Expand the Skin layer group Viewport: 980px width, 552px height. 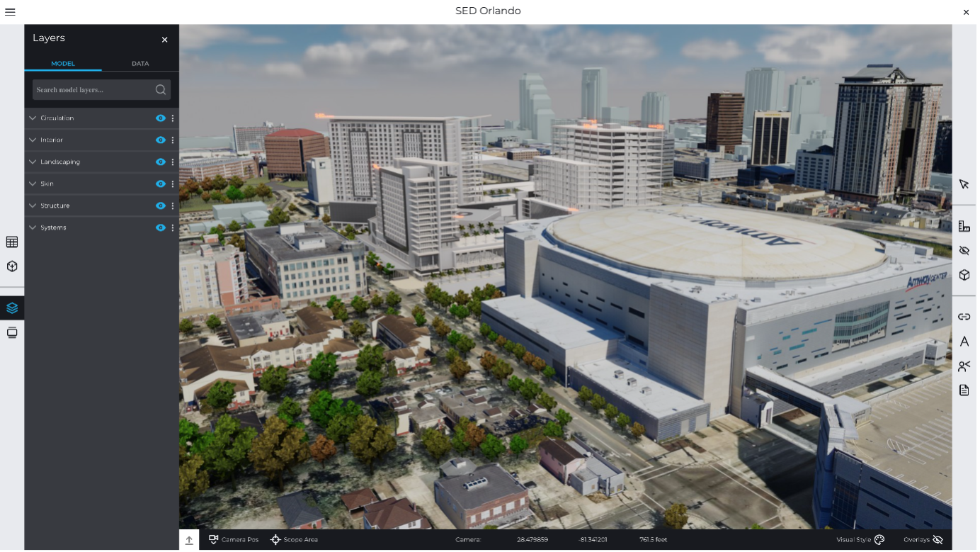pos(33,184)
